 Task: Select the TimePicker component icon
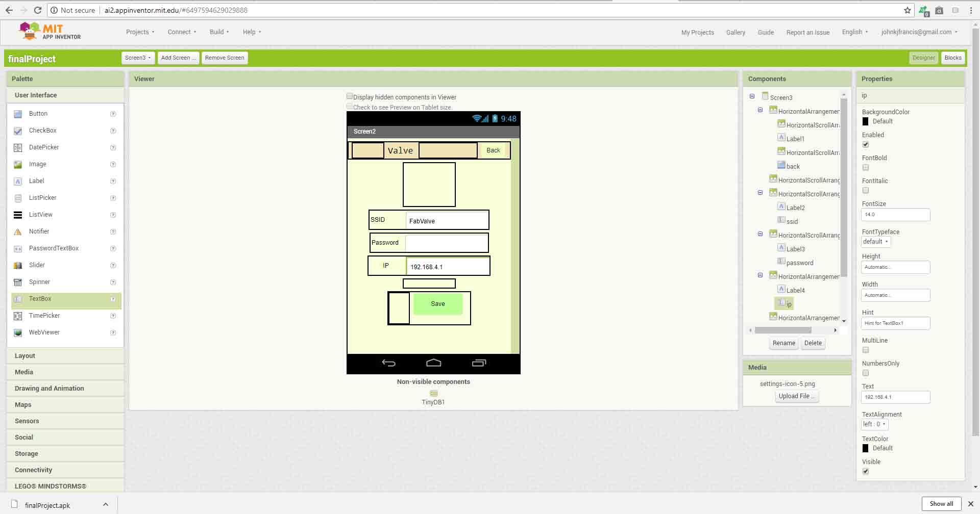click(18, 316)
